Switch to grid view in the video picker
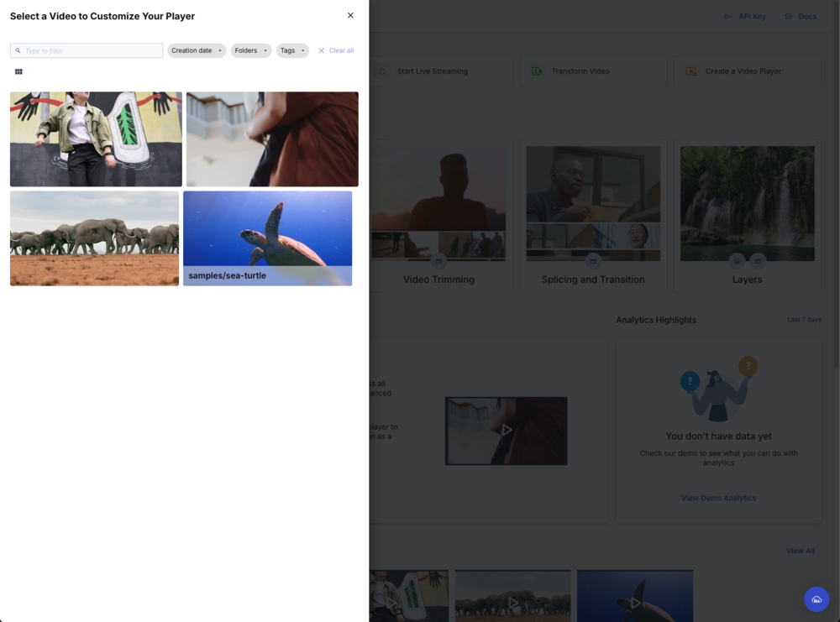 click(x=18, y=71)
